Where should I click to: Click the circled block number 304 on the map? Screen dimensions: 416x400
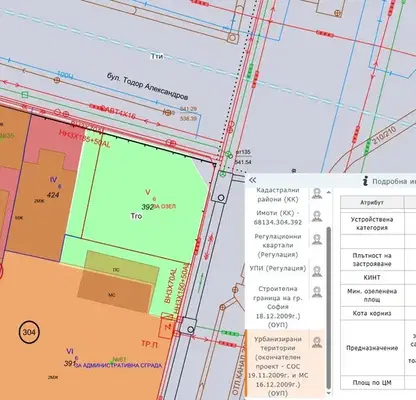pos(29,332)
